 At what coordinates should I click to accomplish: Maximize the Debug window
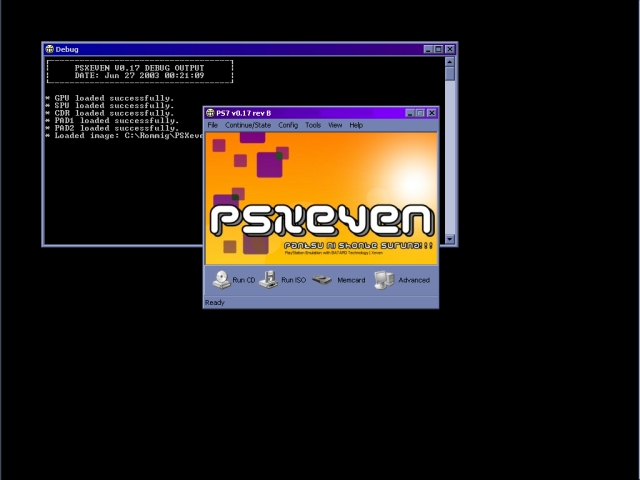tap(438, 49)
